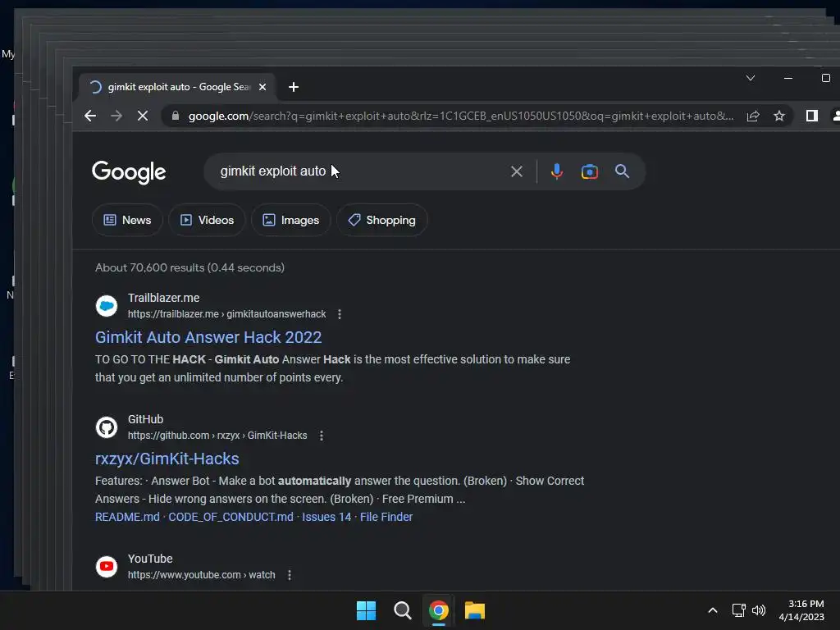Open the tab search chevron
Image resolution: width=840 pixels, height=630 pixels.
(751, 78)
